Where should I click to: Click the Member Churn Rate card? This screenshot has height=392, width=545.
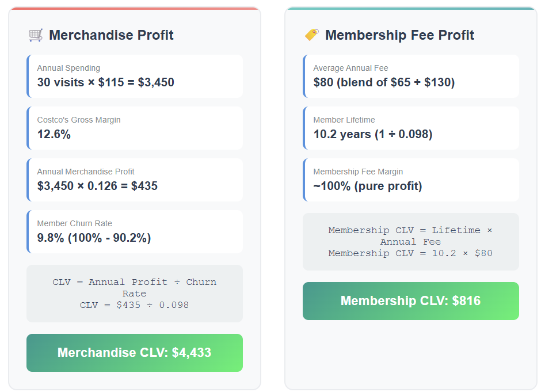click(x=135, y=231)
